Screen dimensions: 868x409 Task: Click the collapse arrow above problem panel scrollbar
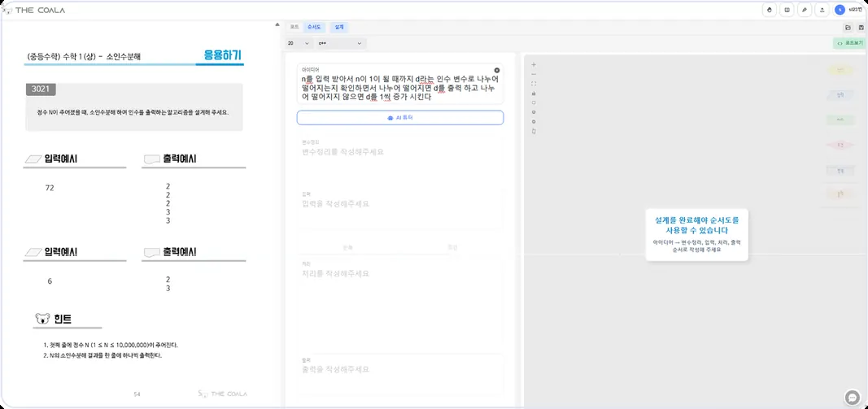pyautogui.click(x=277, y=24)
